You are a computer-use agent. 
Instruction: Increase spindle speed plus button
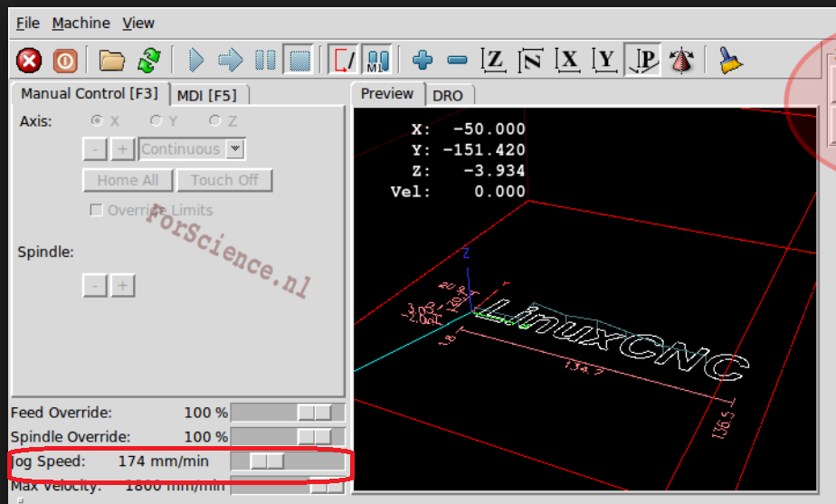123,286
